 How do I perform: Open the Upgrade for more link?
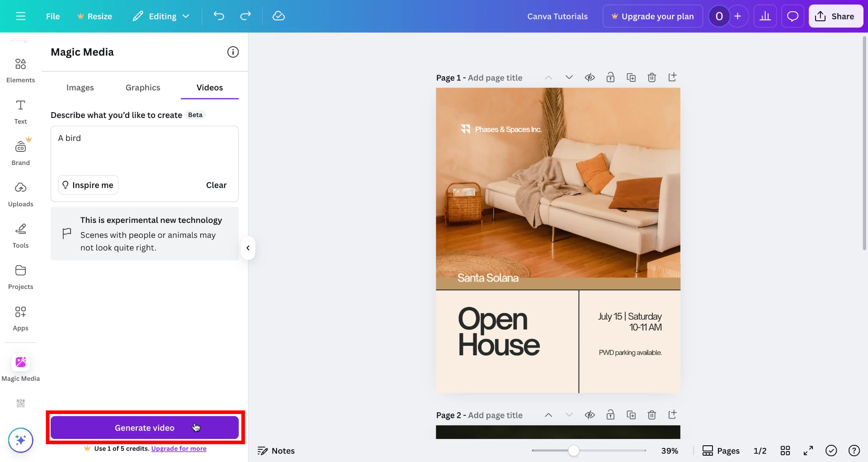(179, 448)
